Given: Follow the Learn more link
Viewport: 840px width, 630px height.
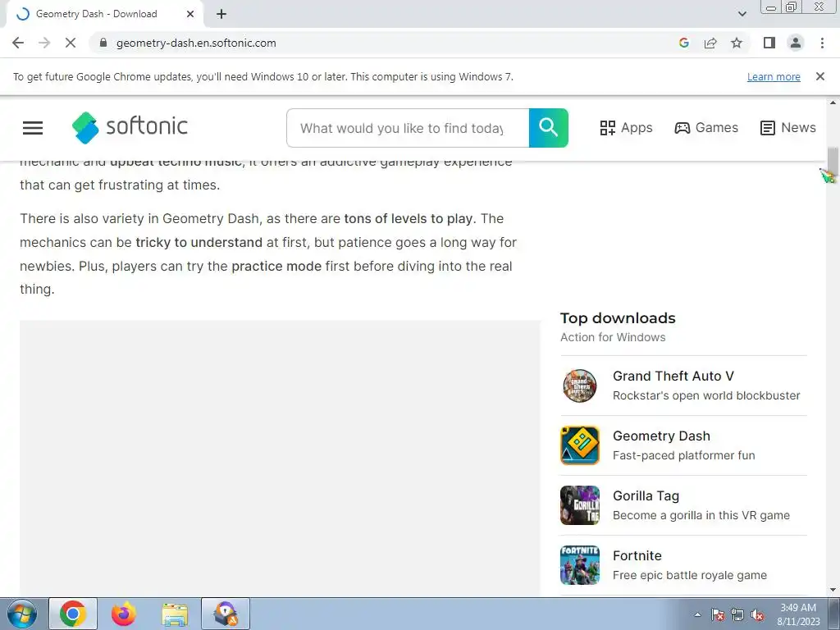Looking at the screenshot, I should (x=774, y=76).
